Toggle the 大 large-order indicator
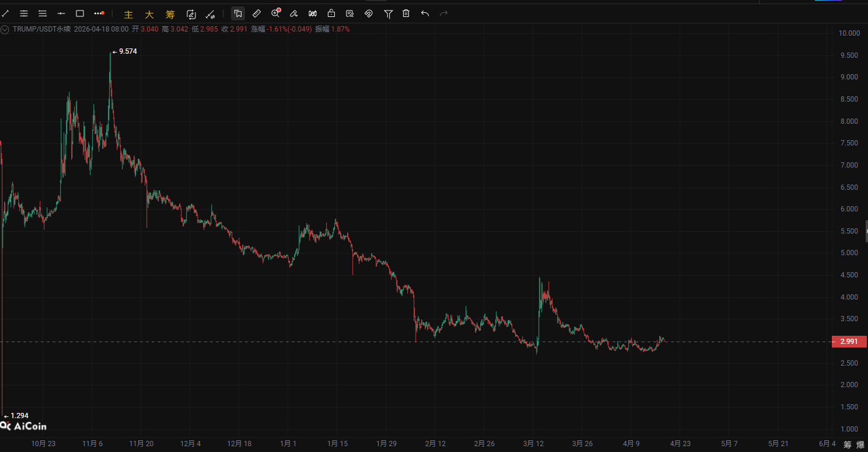Image resolution: width=868 pixels, height=452 pixels. (149, 13)
